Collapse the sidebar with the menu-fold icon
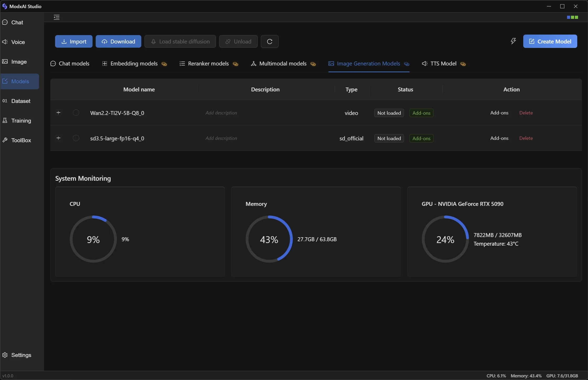Screen dimensions: 588x380 pos(57,17)
